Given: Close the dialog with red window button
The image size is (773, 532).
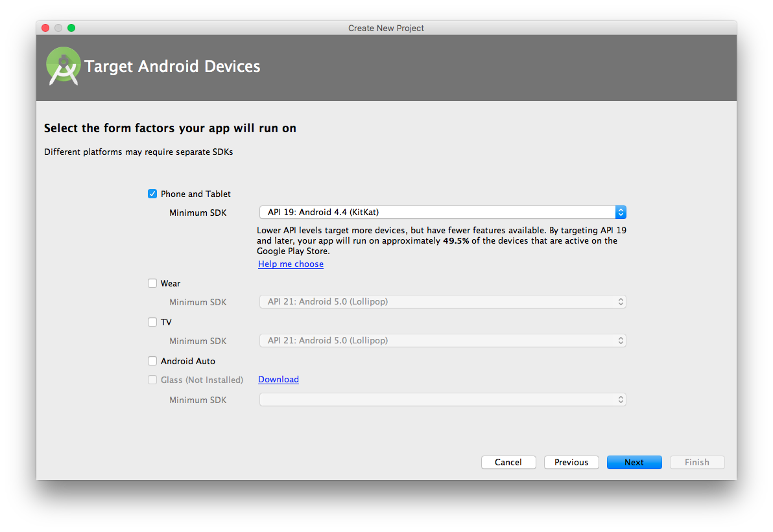Looking at the screenshot, I should point(45,28).
